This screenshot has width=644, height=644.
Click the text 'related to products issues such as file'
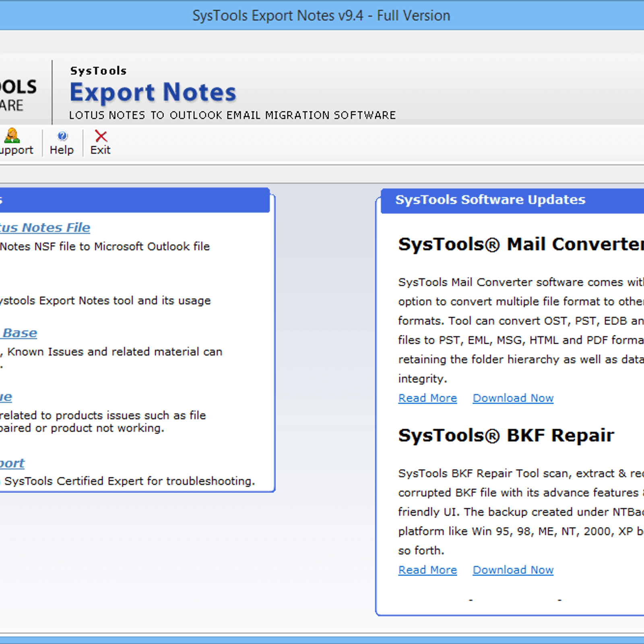pos(103,415)
